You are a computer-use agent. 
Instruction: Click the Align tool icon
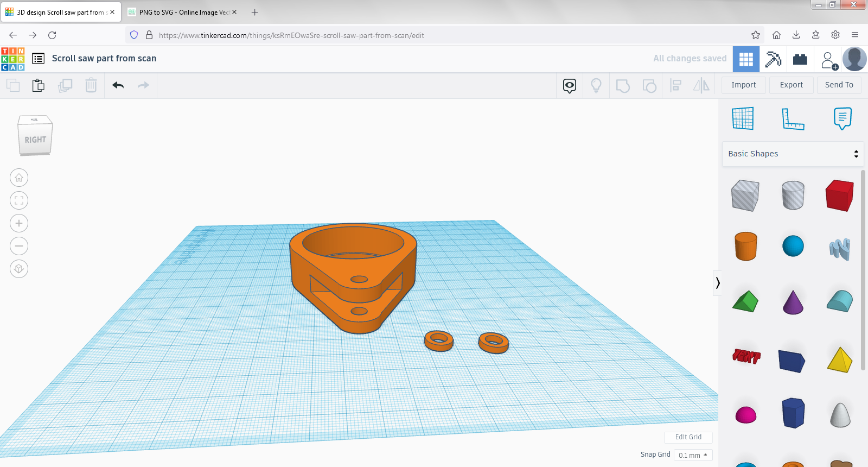(x=676, y=86)
